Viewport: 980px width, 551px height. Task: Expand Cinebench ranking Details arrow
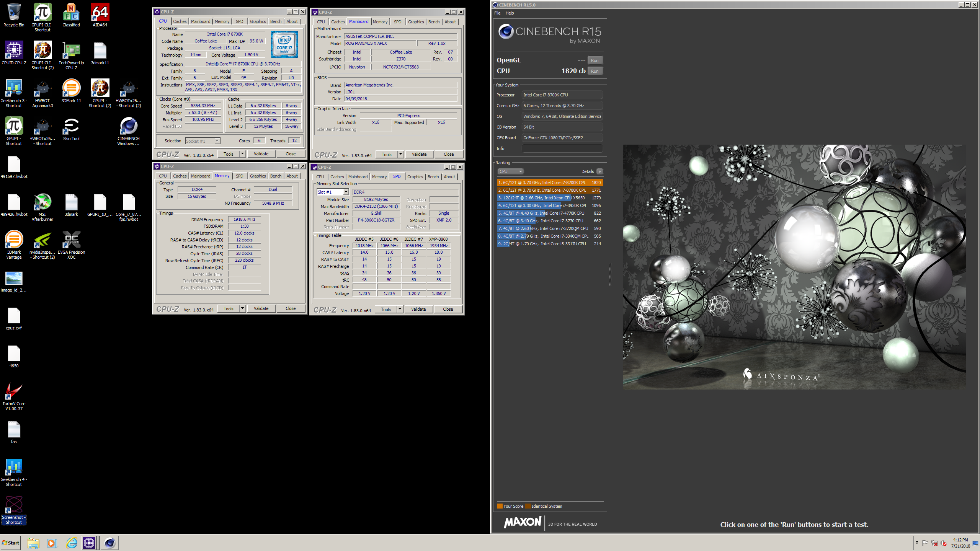coord(600,171)
